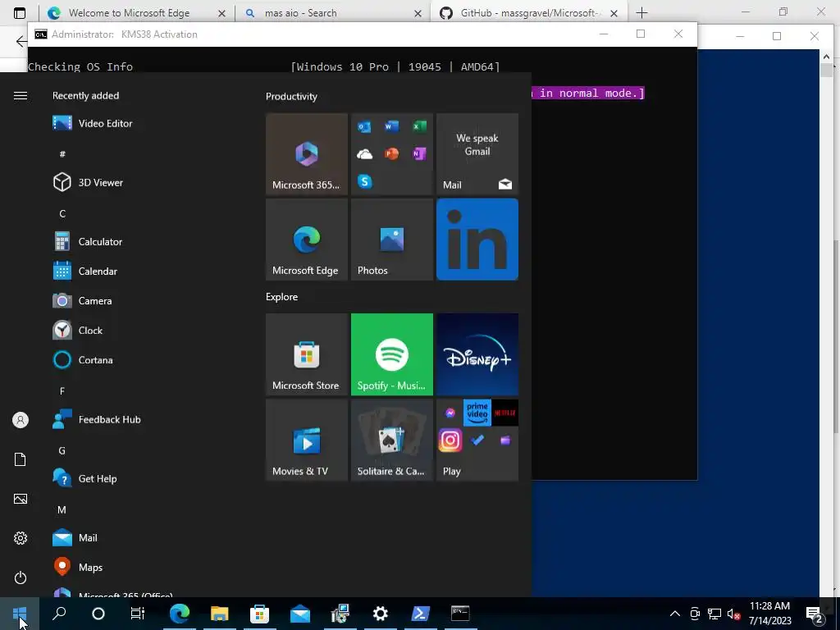Expand the Start menu hamburger button

(21, 95)
